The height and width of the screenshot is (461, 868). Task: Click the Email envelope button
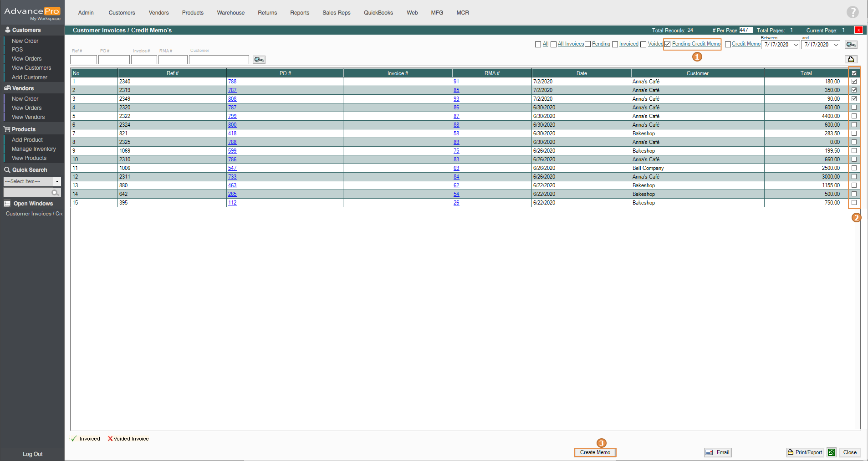[x=718, y=452]
